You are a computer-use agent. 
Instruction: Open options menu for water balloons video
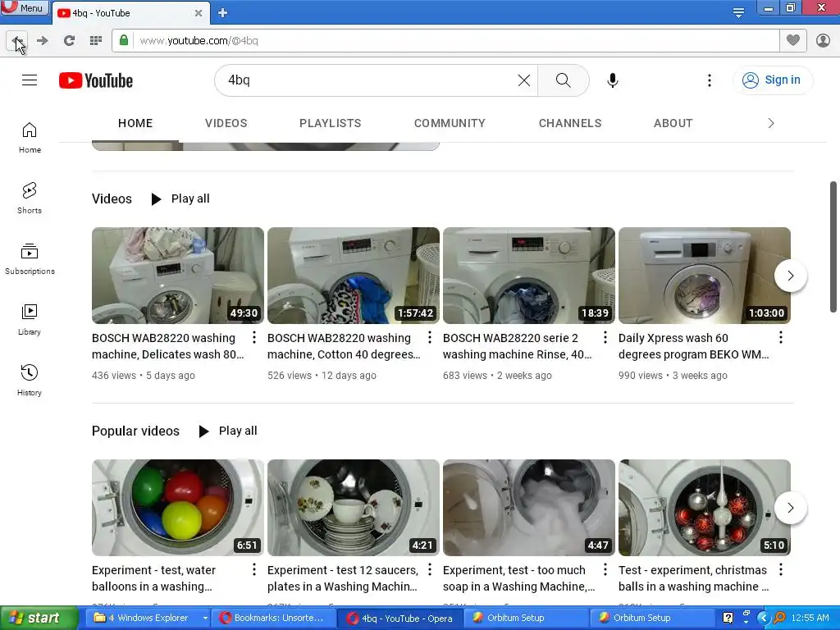tap(254, 569)
